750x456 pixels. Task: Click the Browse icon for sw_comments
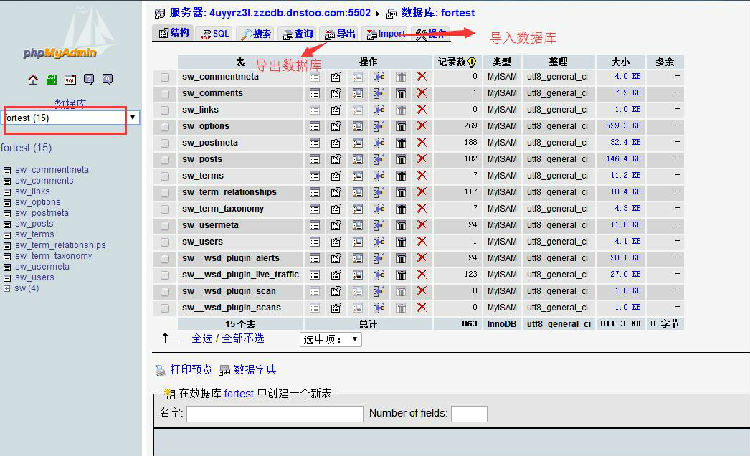(x=315, y=93)
